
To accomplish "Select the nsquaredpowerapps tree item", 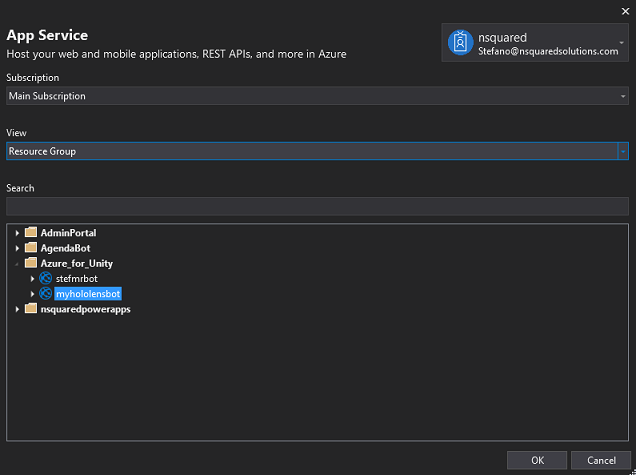I will [x=86, y=309].
